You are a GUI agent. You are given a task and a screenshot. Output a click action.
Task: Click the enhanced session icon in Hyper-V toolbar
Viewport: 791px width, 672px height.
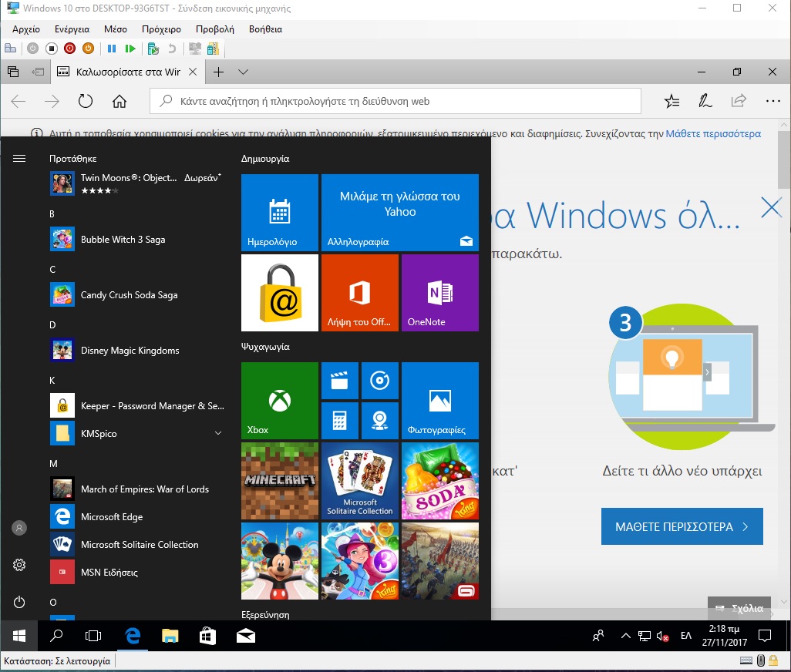tap(213, 49)
